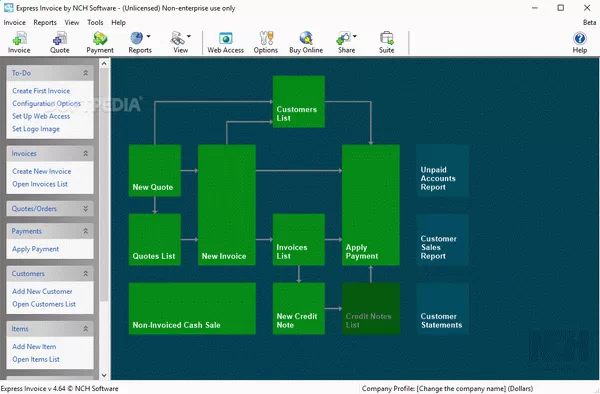The width and height of the screenshot is (600, 394).
Task: Select the Payment toolbar icon
Action: click(100, 42)
